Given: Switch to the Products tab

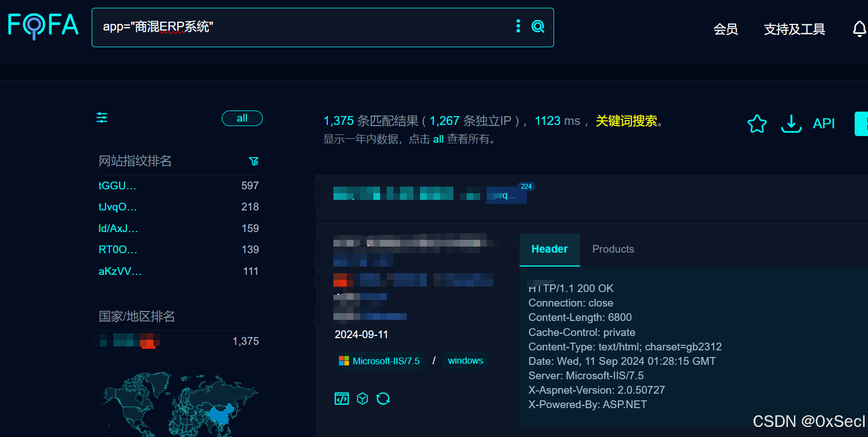Looking at the screenshot, I should [613, 249].
